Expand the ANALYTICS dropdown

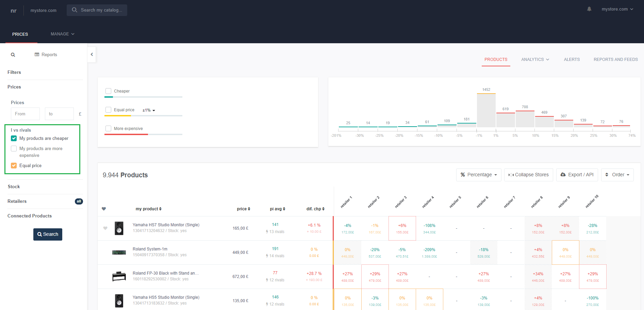535,60
